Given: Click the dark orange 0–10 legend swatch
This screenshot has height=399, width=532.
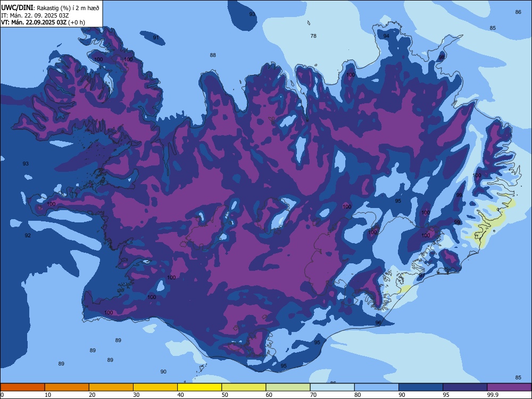Looking at the screenshot, I should tap(22, 387).
